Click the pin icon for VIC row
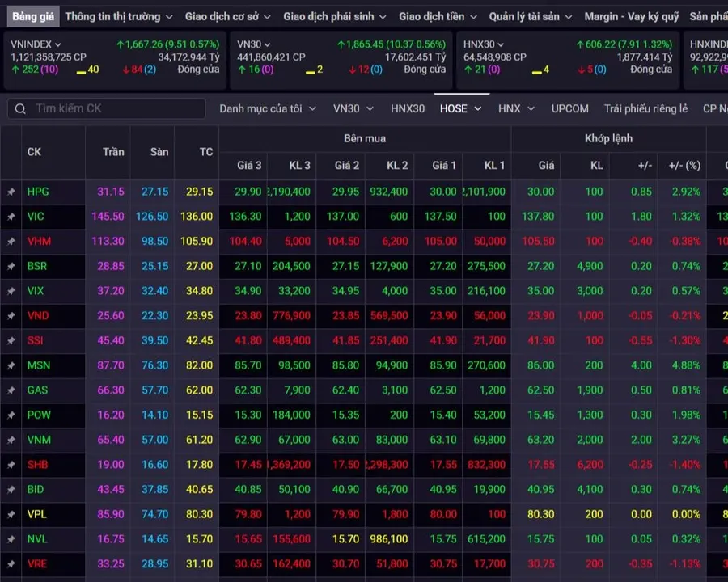 pyautogui.click(x=11, y=217)
